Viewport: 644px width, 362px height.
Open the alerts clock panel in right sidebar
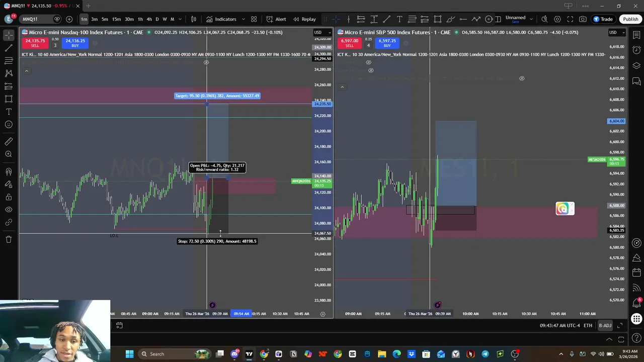[636, 50]
